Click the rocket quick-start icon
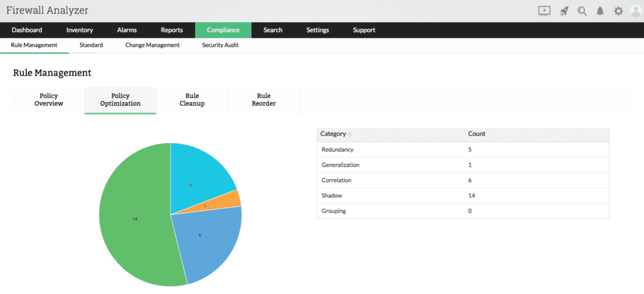The height and width of the screenshot is (294, 644). click(564, 11)
